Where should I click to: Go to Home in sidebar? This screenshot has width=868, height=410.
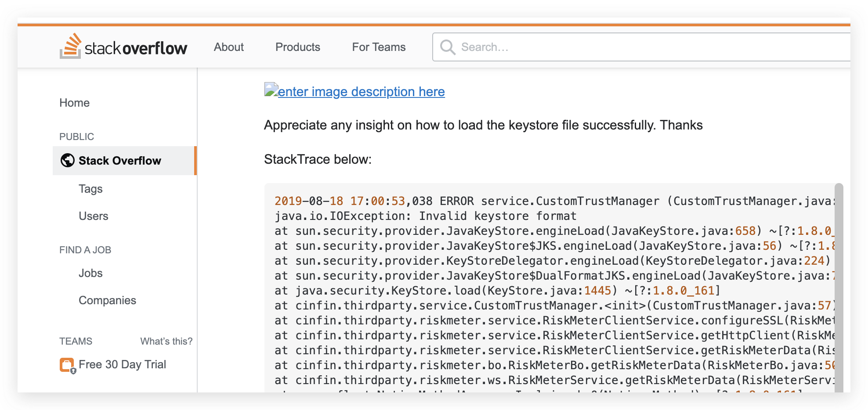click(x=75, y=103)
